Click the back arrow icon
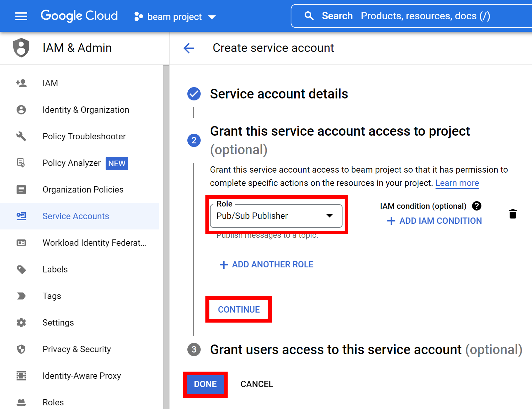Viewport: 532px width, 409px height. coord(189,48)
